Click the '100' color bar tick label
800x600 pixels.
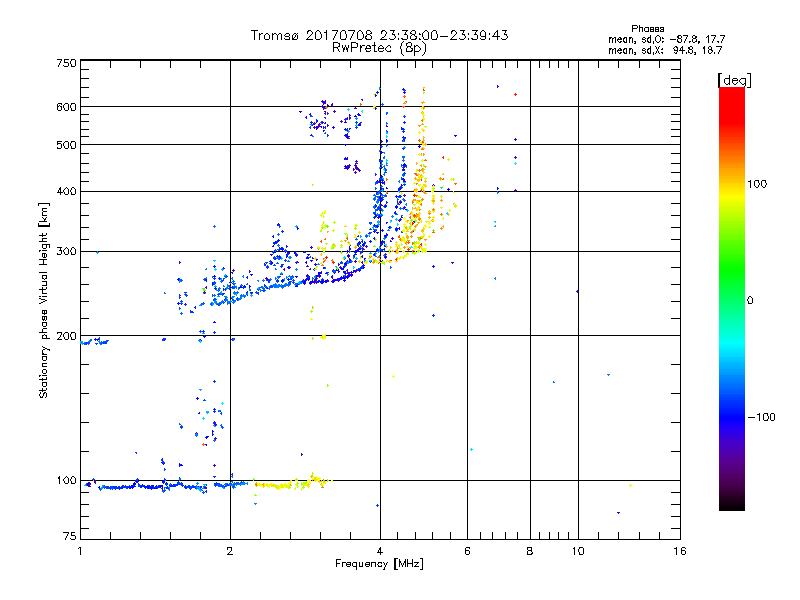pos(757,184)
